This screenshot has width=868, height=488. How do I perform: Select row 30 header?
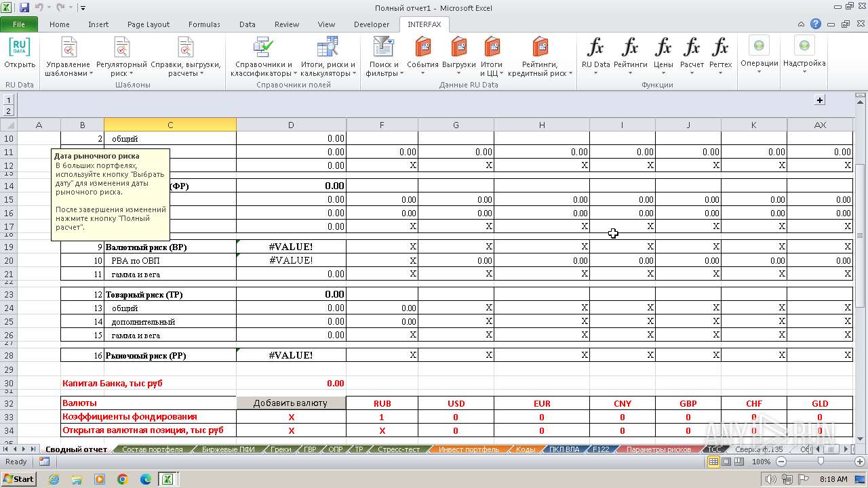point(9,383)
